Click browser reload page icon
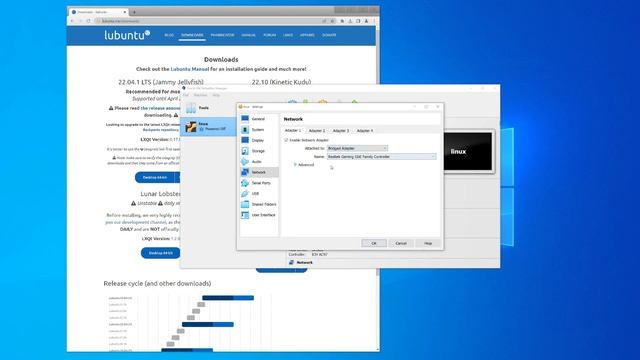The height and width of the screenshot is (360, 640). click(88, 21)
